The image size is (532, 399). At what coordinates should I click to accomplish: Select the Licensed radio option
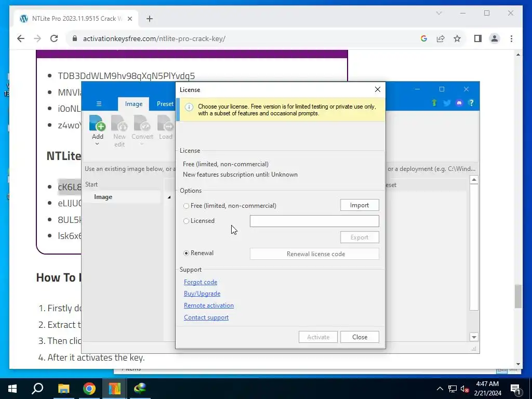pyautogui.click(x=186, y=221)
